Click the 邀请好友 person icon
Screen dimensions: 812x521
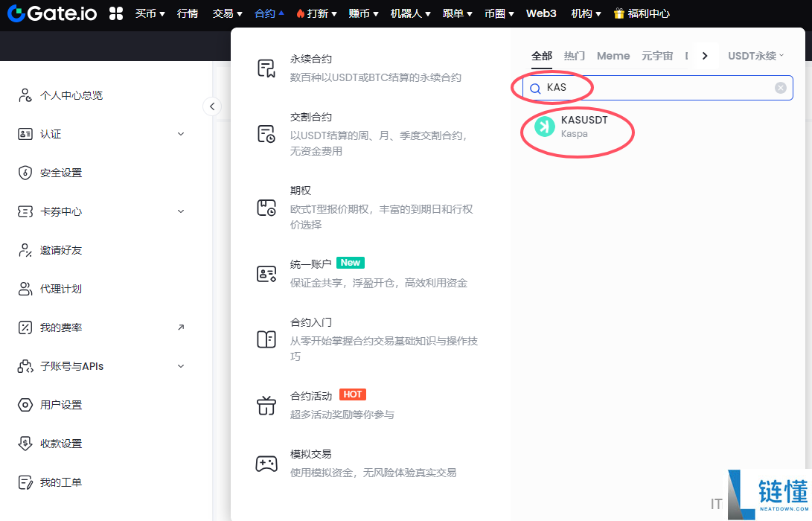point(25,250)
